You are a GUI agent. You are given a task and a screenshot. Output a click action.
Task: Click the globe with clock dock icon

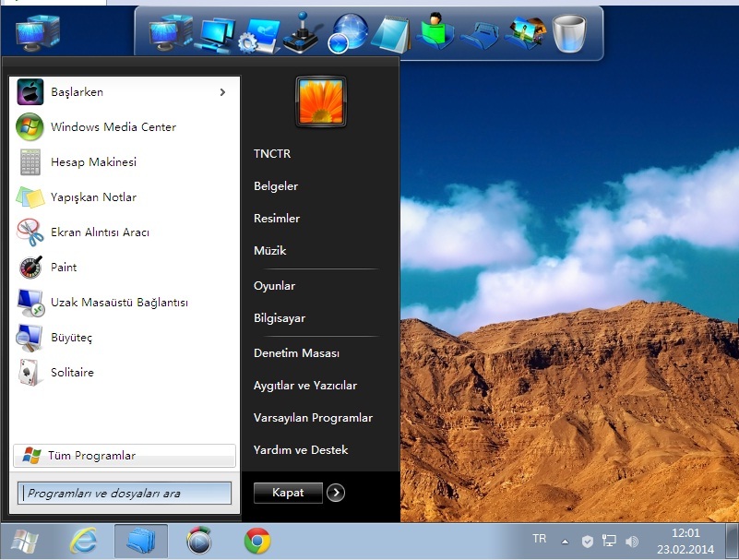(x=348, y=33)
